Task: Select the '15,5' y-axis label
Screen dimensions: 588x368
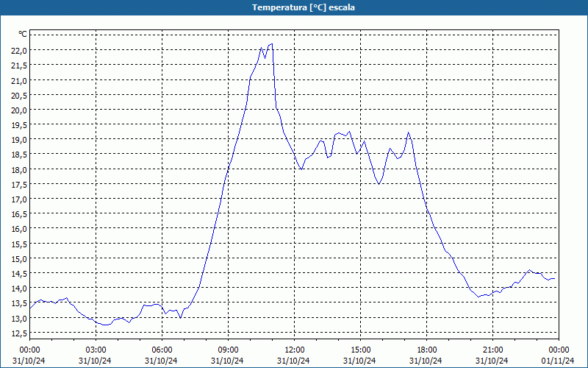Action: tap(19, 244)
